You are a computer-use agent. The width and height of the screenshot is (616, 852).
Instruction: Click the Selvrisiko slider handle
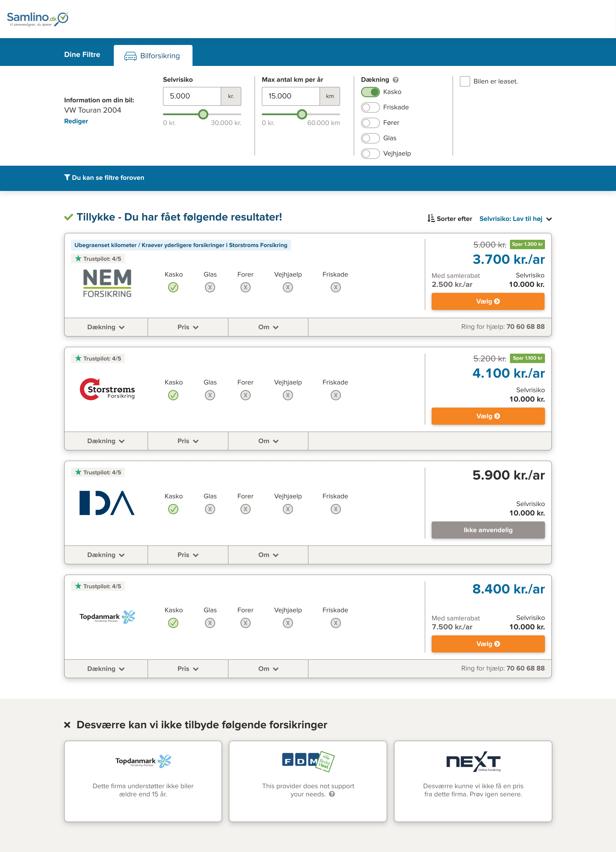[x=203, y=114]
